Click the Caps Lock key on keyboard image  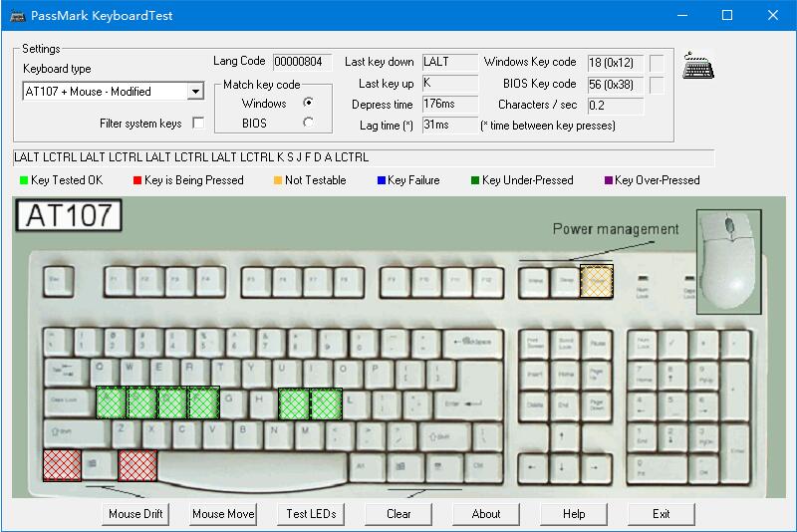pos(70,403)
